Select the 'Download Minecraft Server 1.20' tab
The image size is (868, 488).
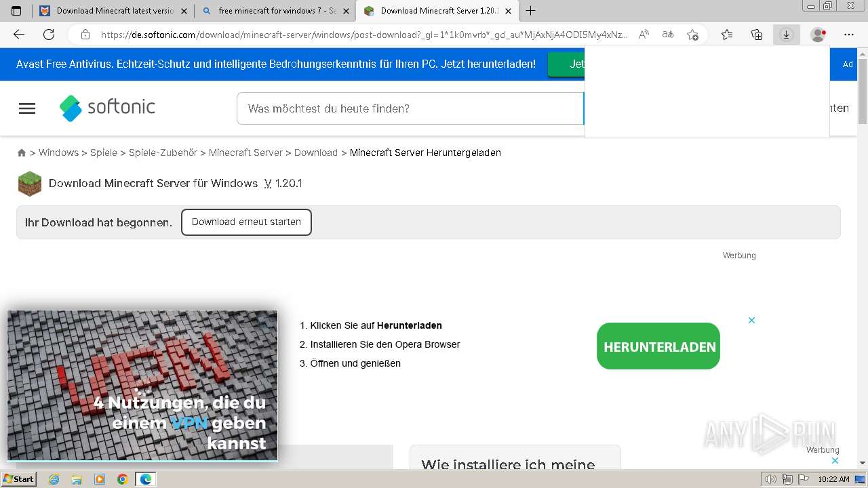pos(437,11)
